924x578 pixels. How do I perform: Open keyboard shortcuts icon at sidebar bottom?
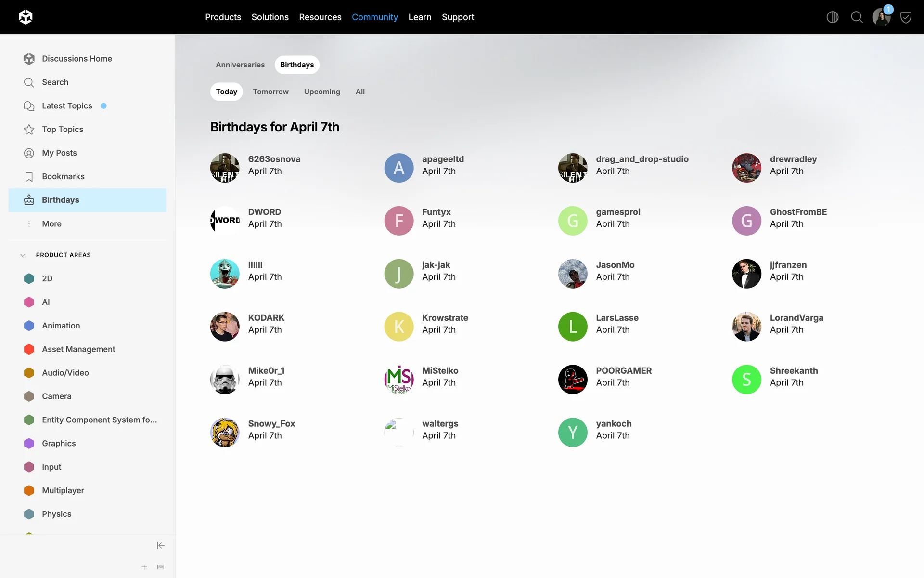point(161,567)
